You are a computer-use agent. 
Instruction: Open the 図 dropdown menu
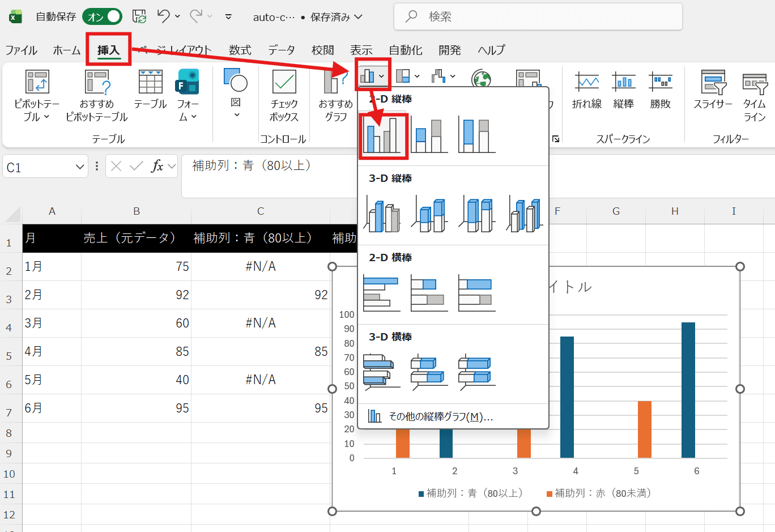(235, 91)
